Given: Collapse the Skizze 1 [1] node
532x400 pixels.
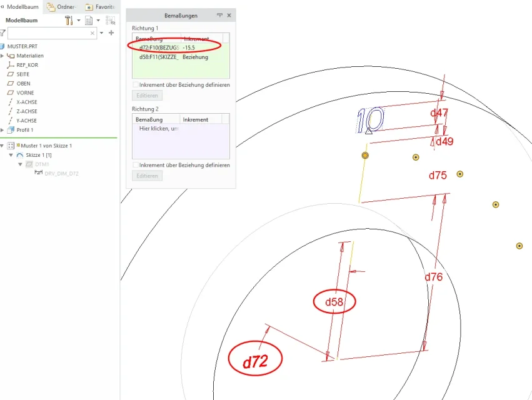Looking at the screenshot, I should pos(11,155).
